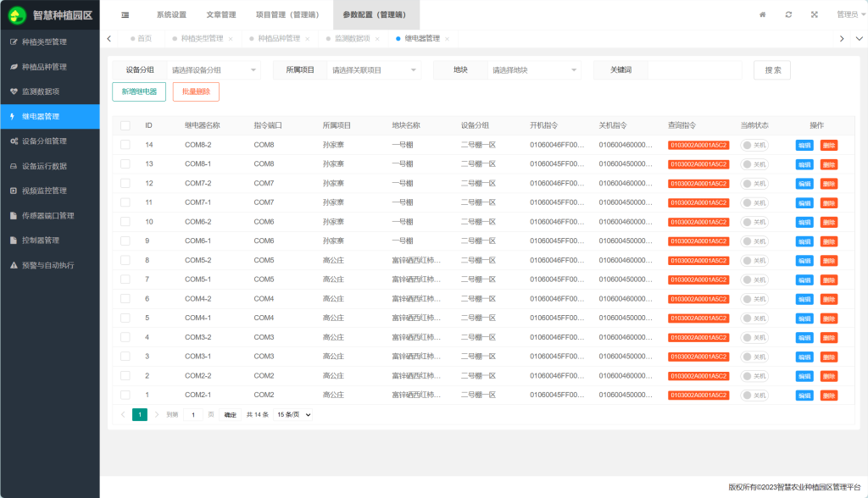Switch to the 系统设置 top menu

tap(171, 14)
